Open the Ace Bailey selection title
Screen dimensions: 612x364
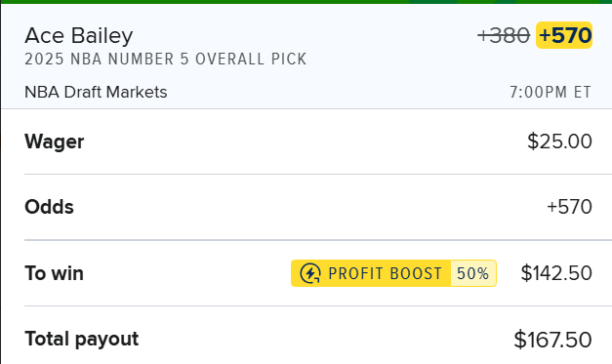[x=79, y=35]
